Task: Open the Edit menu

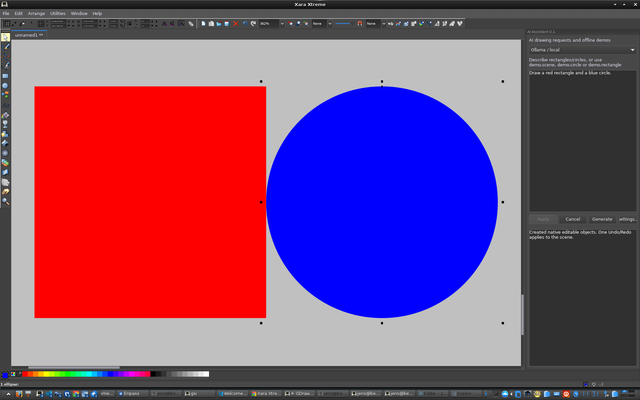Action: pos(18,13)
